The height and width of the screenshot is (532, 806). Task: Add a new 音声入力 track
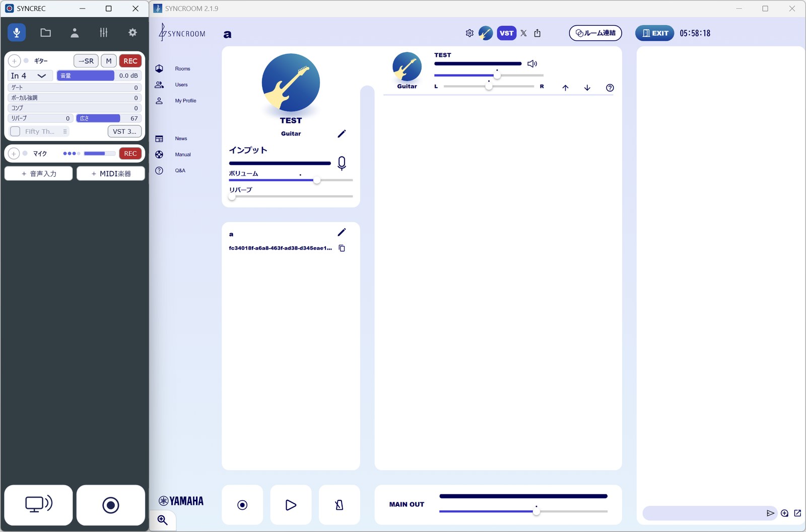(x=39, y=174)
